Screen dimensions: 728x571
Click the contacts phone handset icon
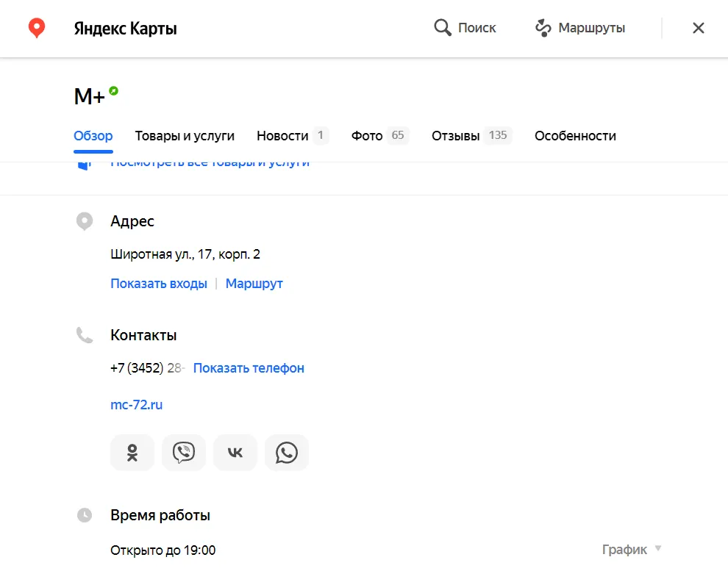point(85,335)
